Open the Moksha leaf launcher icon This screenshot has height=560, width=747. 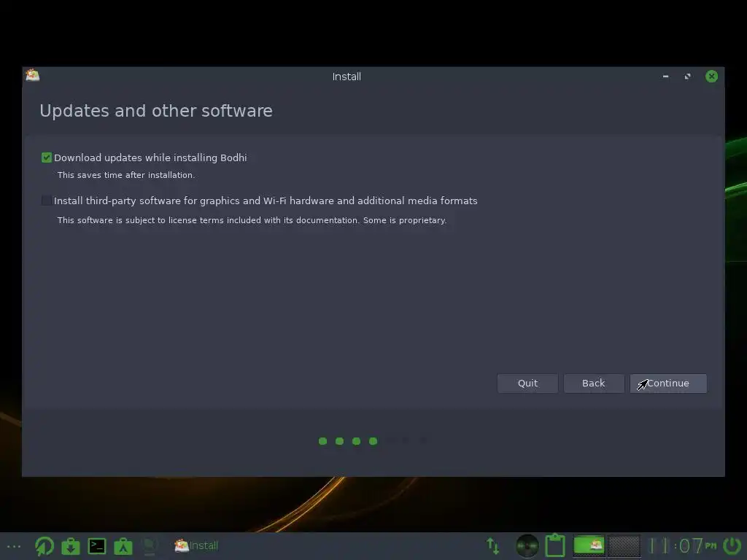tap(44, 545)
